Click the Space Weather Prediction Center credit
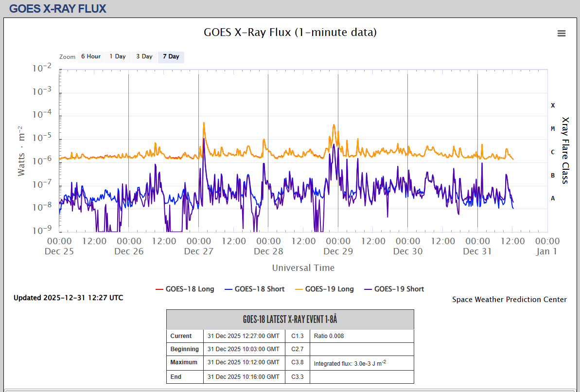The image size is (580, 392). [509, 300]
